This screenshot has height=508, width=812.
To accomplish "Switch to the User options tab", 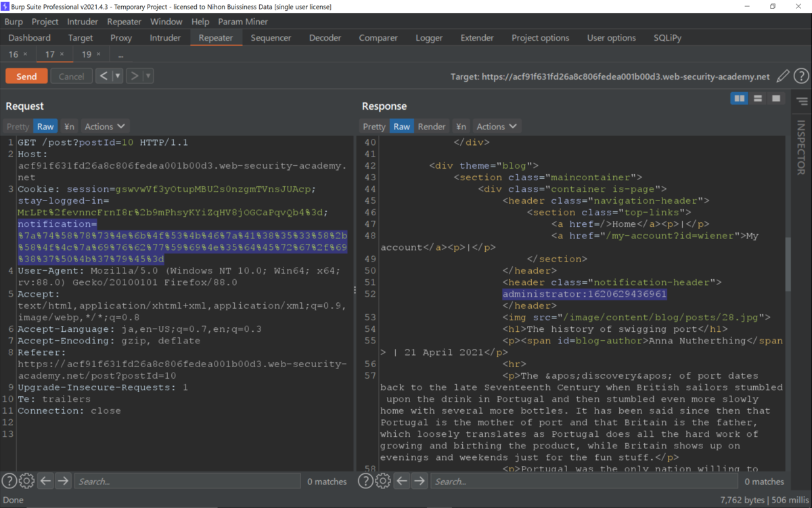I will (x=611, y=38).
